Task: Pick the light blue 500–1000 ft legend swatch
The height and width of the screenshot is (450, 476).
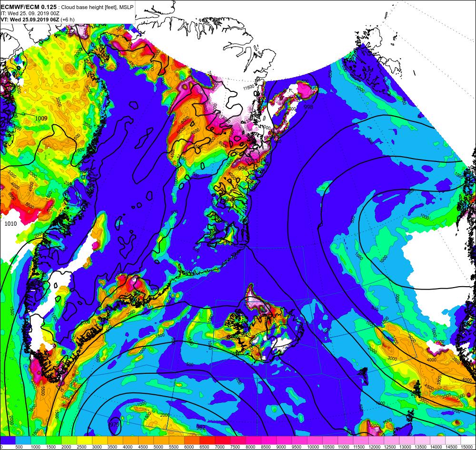Action: click(x=23, y=440)
